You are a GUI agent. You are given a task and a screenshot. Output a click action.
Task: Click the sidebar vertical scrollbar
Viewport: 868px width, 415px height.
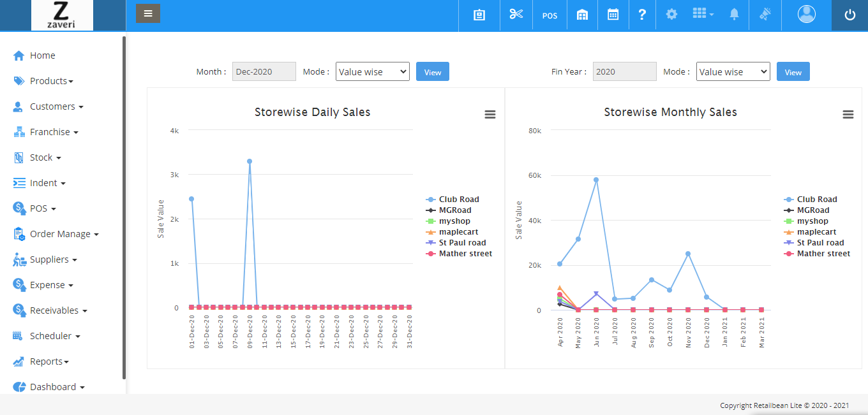(x=124, y=207)
